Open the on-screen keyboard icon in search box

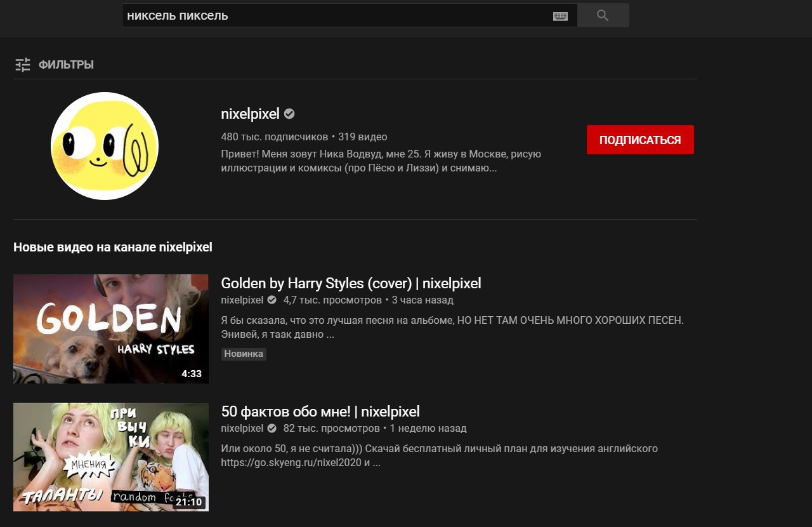(x=560, y=17)
